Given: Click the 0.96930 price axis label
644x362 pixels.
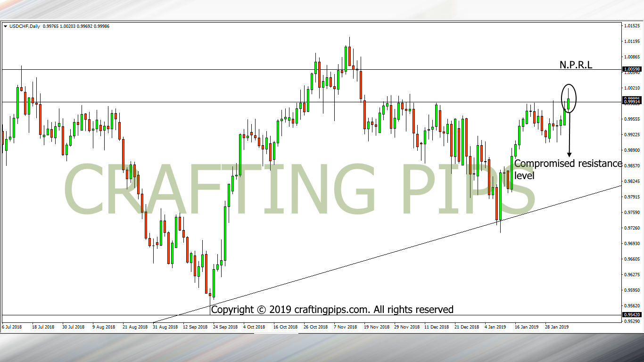Looking at the screenshot, I should (631, 244).
